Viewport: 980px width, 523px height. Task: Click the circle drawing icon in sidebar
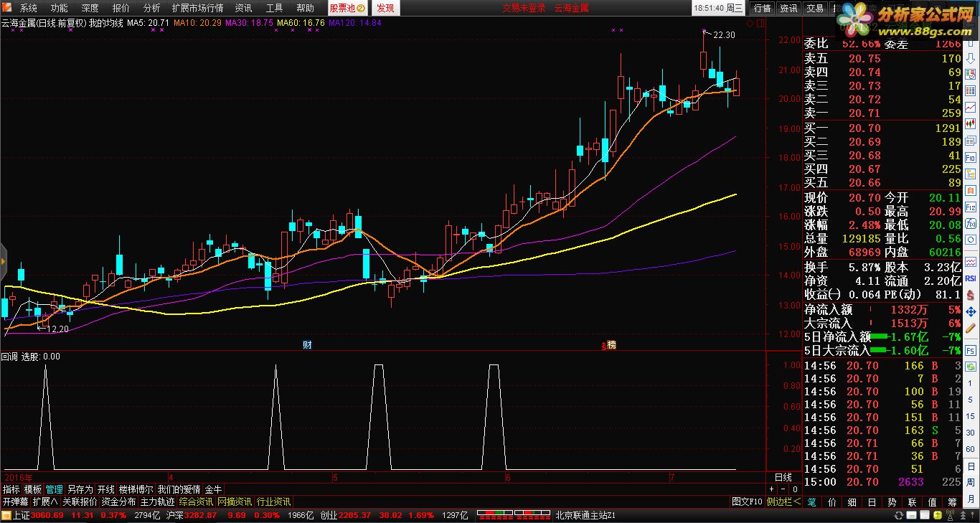(971, 240)
